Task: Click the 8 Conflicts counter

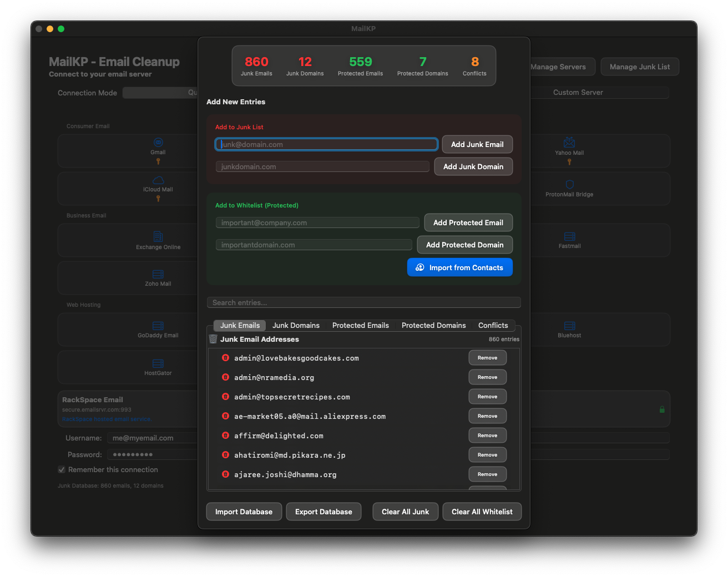Action: point(475,65)
